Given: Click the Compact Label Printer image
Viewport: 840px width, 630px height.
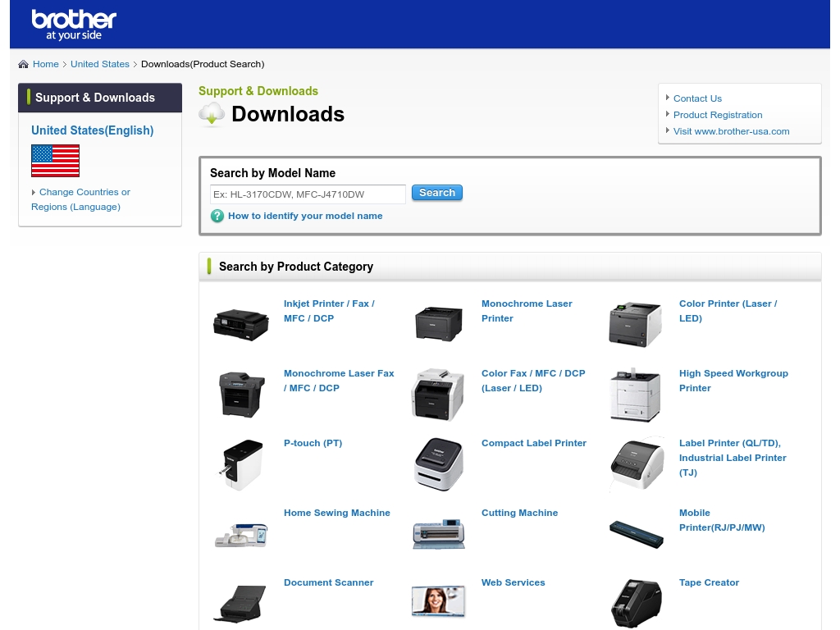Looking at the screenshot, I should point(438,464).
